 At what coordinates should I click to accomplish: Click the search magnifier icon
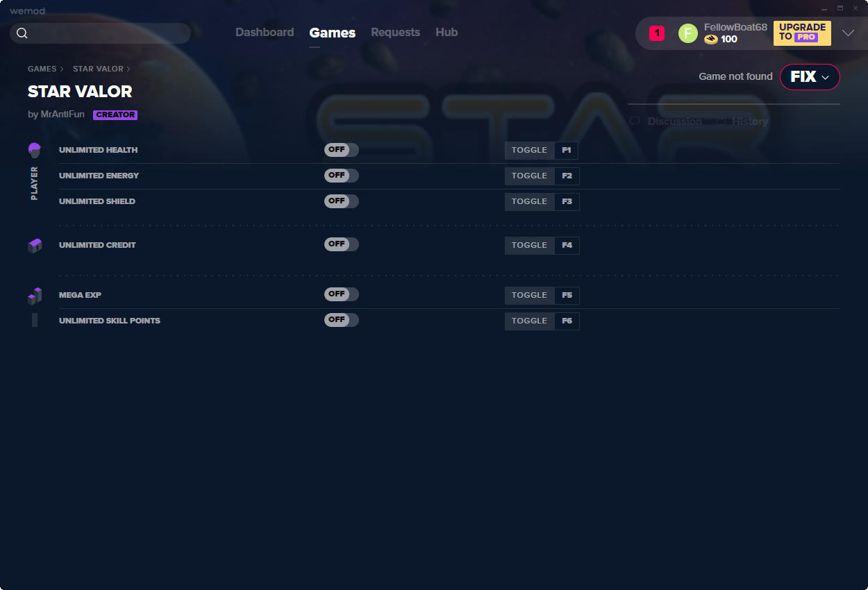click(x=22, y=33)
